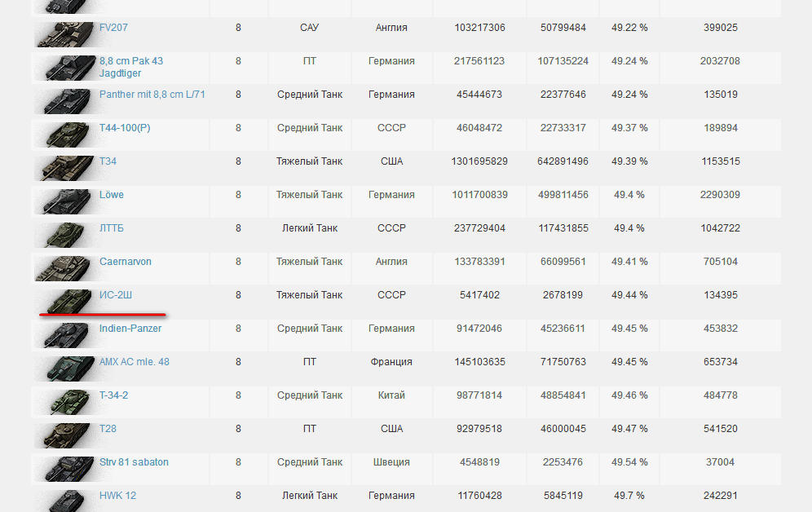Select the 49.24 % cell in the Panther row

pos(629,95)
